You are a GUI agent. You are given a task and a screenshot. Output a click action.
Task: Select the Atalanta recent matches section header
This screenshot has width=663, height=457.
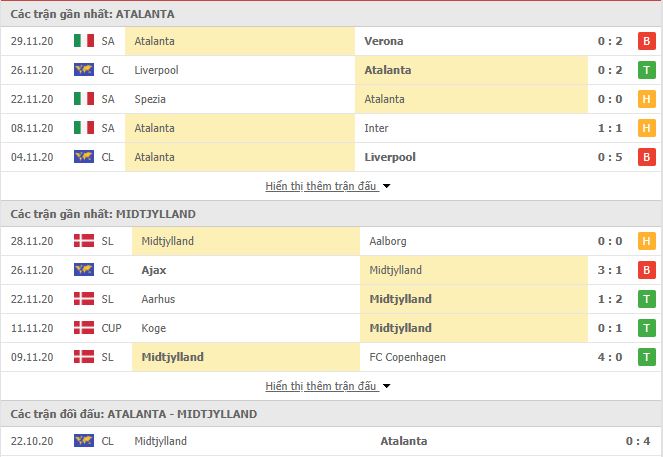click(x=331, y=14)
